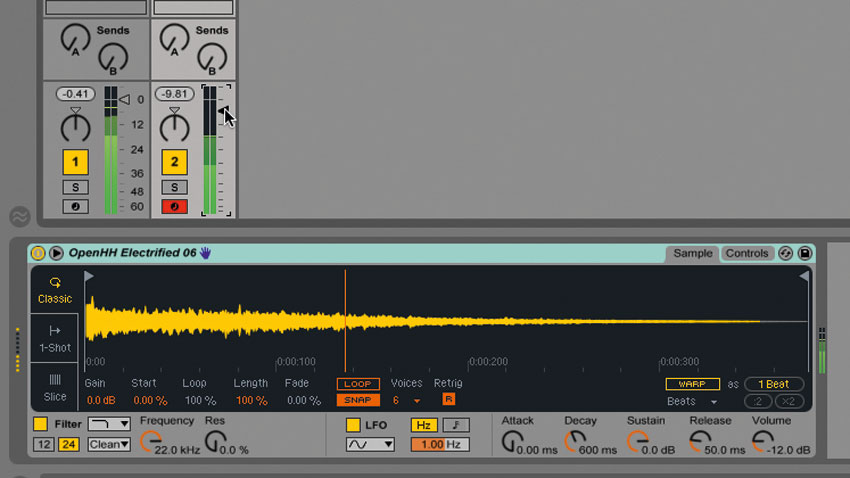Screen dimensions: 850x478
Task: Click the orange playhead line in waveform
Action: [x=345, y=321]
